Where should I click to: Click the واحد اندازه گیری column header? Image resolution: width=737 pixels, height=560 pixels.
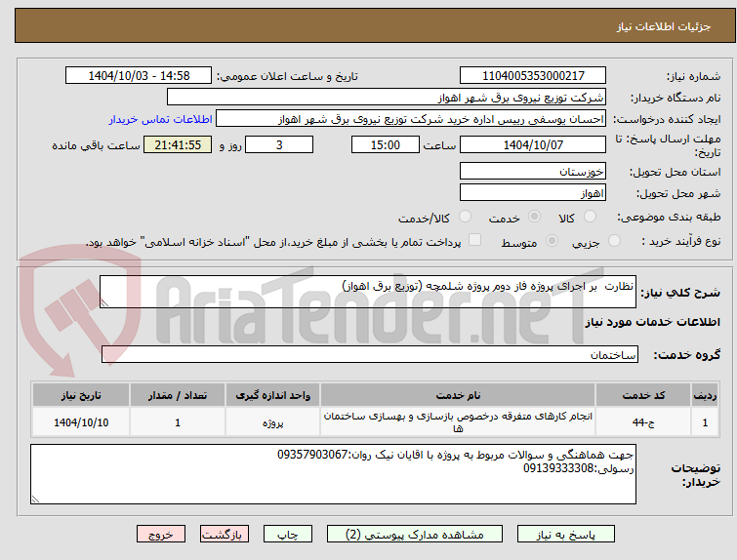pos(272,395)
